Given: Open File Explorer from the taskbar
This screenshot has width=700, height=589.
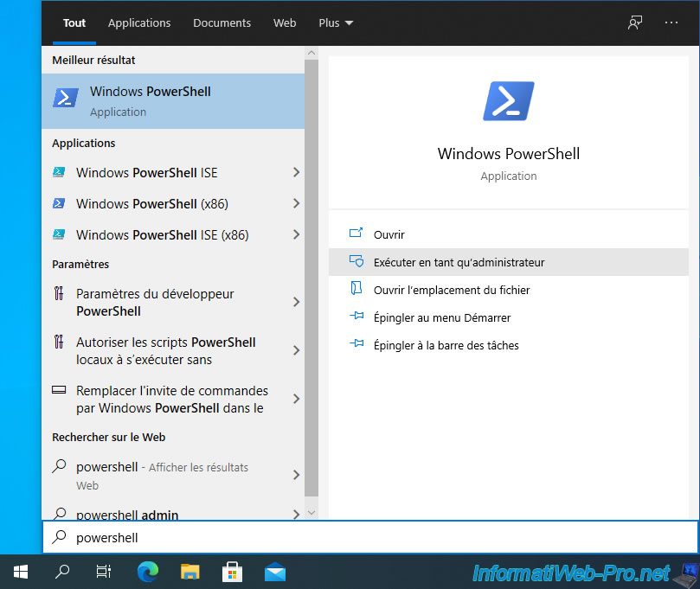Looking at the screenshot, I should click(x=189, y=572).
